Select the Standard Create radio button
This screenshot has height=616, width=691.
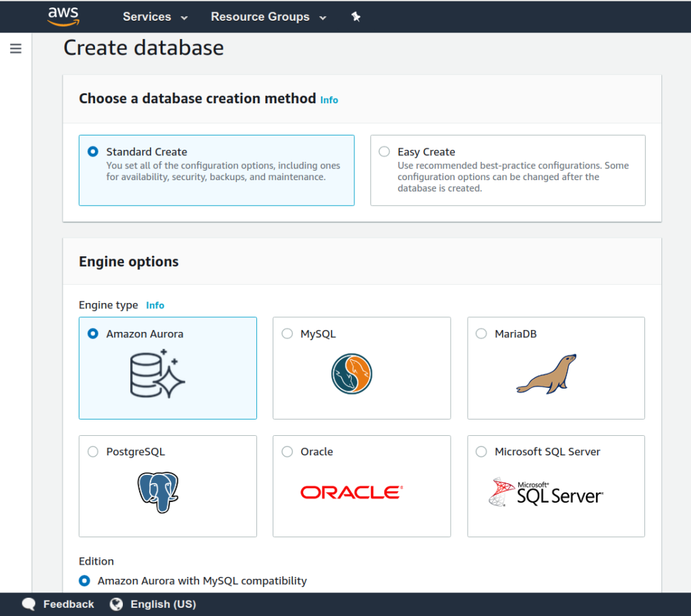[93, 152]
